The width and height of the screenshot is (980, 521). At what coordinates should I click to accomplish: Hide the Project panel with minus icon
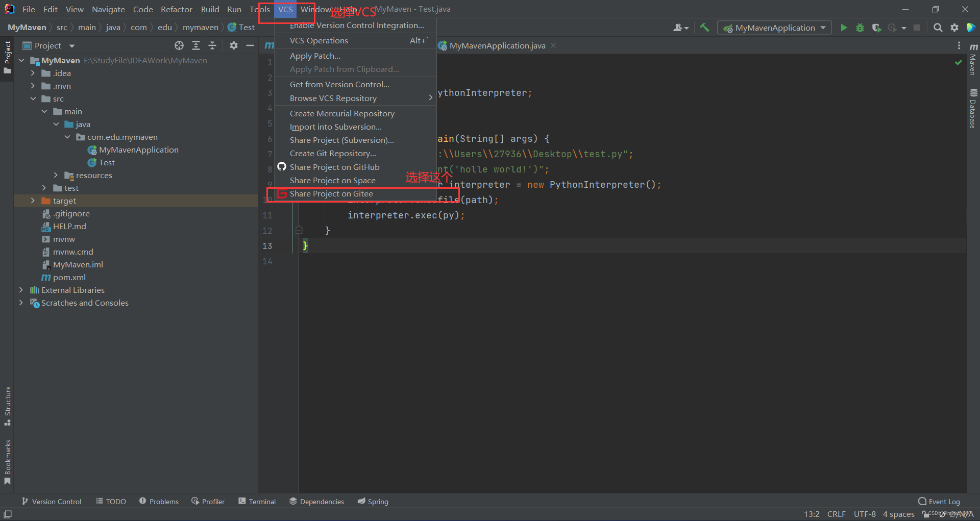[x=250, y=45]
